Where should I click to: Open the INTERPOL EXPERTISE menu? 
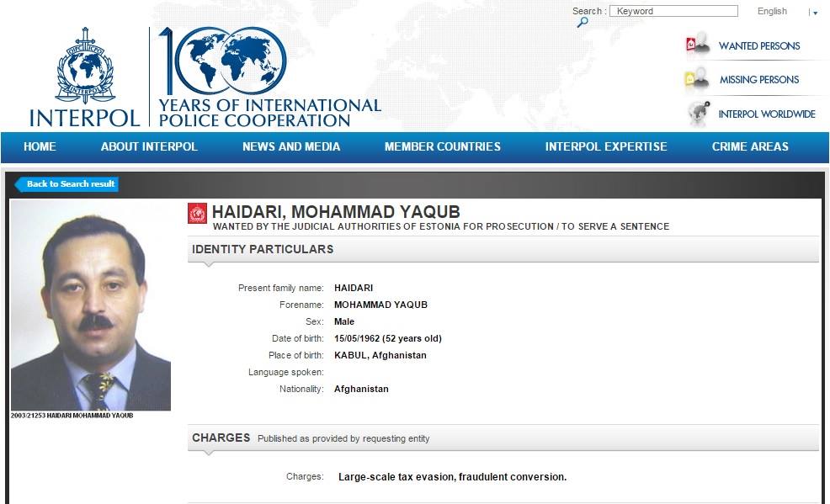pyautogui.click(x=606, y=146)
